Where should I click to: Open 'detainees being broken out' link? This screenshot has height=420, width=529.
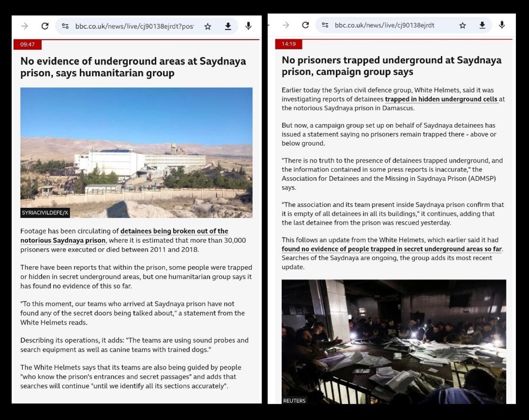(x=174, y=231)
